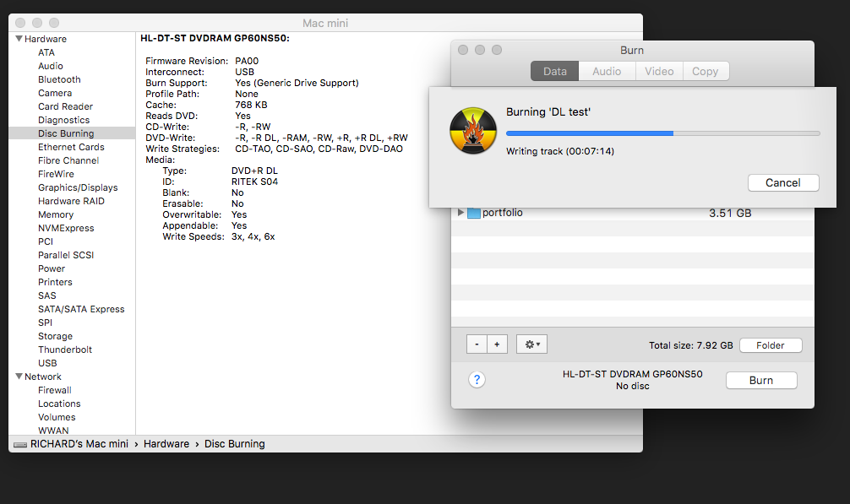Click 'Writing track (00:07:14)' status
This screenshot has height=504, width=850.
[x=560, y=152]
